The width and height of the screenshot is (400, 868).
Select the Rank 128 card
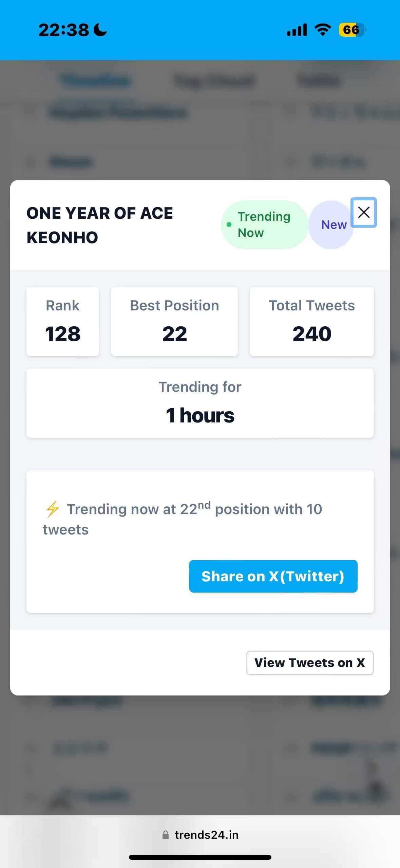(x=63, y=321)
